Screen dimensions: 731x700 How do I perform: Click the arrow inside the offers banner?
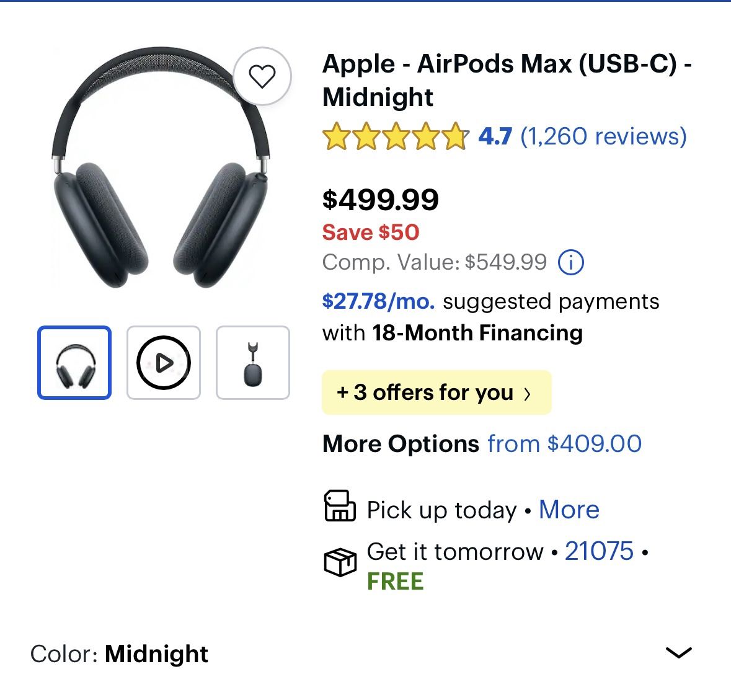(x=528, y=392)
